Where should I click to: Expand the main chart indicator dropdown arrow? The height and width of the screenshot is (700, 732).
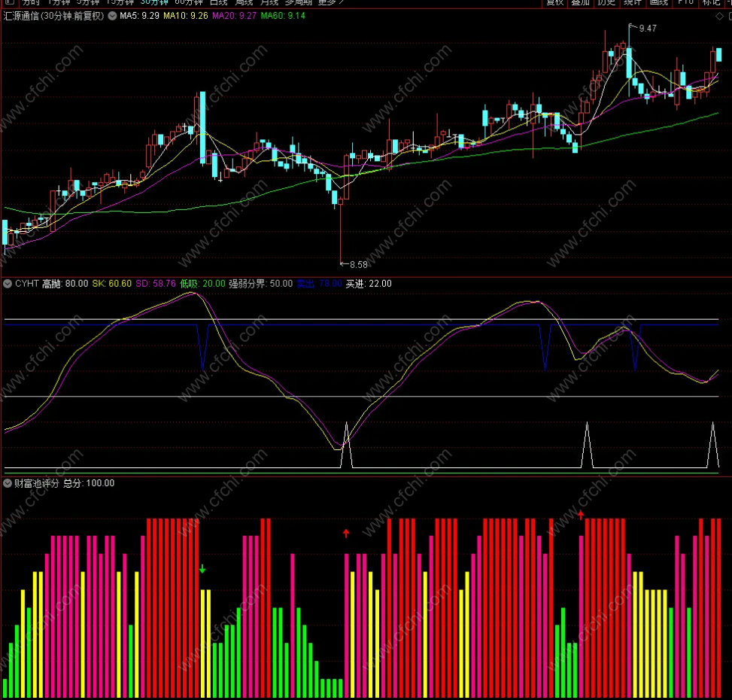point(112,16)
